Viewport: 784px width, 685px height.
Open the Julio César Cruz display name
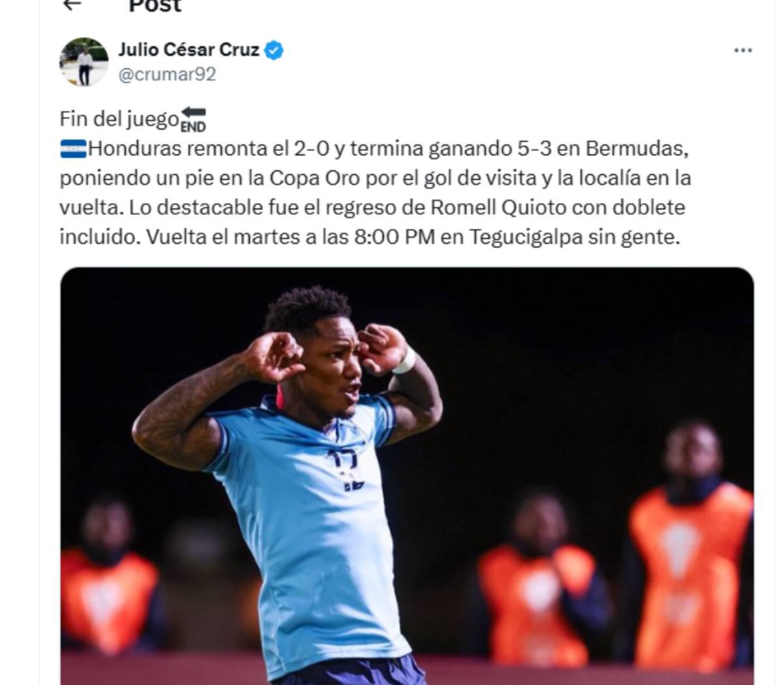point(188,50)
